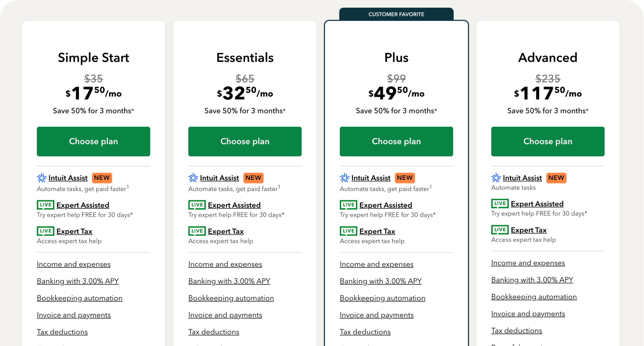Open Banking with 3.00% APY under Plus
Image resolution: width=644 pixels, height=346 pixels.
pos(380,281)
